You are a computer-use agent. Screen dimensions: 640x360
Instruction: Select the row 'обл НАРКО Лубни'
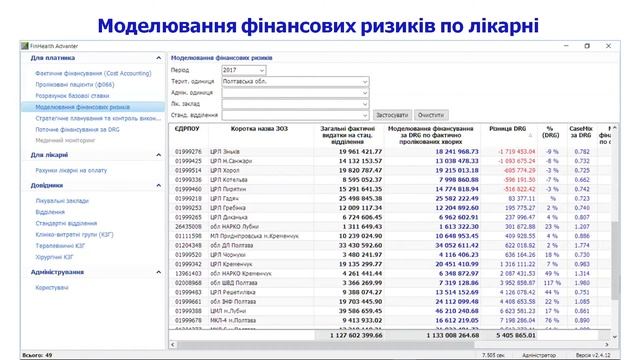(x=390, y=227)
